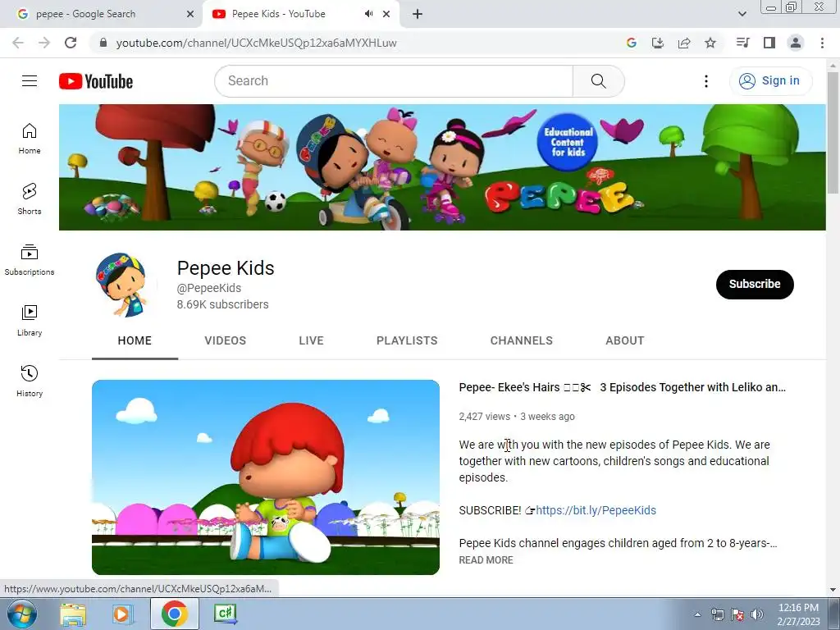Viewport: 840px width, 630px height.
Task: Open the C# application on taskbar
Action: [225, 614]
